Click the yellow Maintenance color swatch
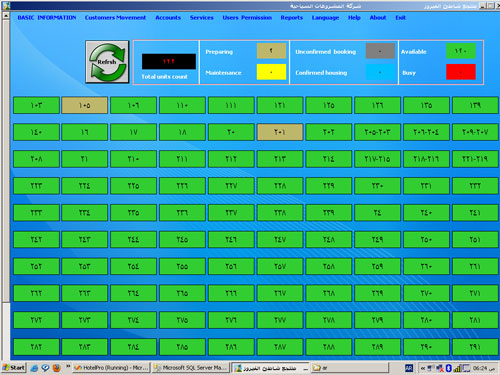This screenshot has height=375, width=500. [271, 72]
